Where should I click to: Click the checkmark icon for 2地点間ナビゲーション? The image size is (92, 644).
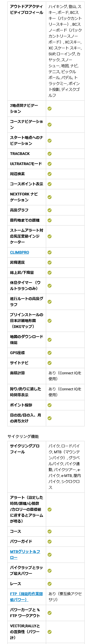tap(50, 109)
